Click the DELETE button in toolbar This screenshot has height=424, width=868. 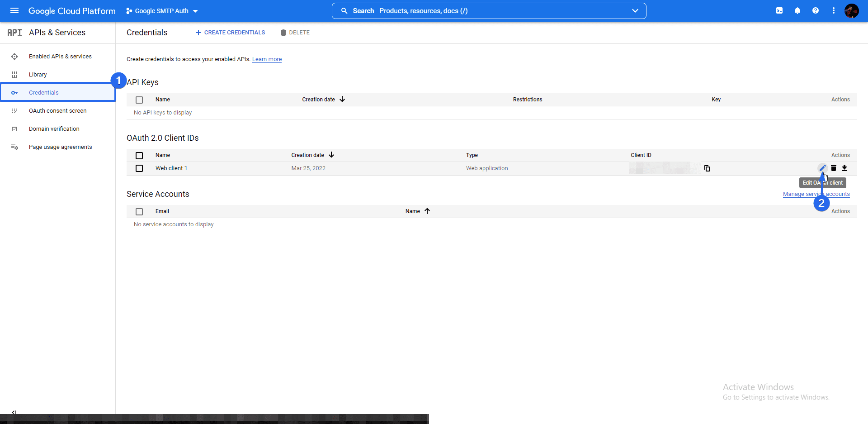click(295, 33)
